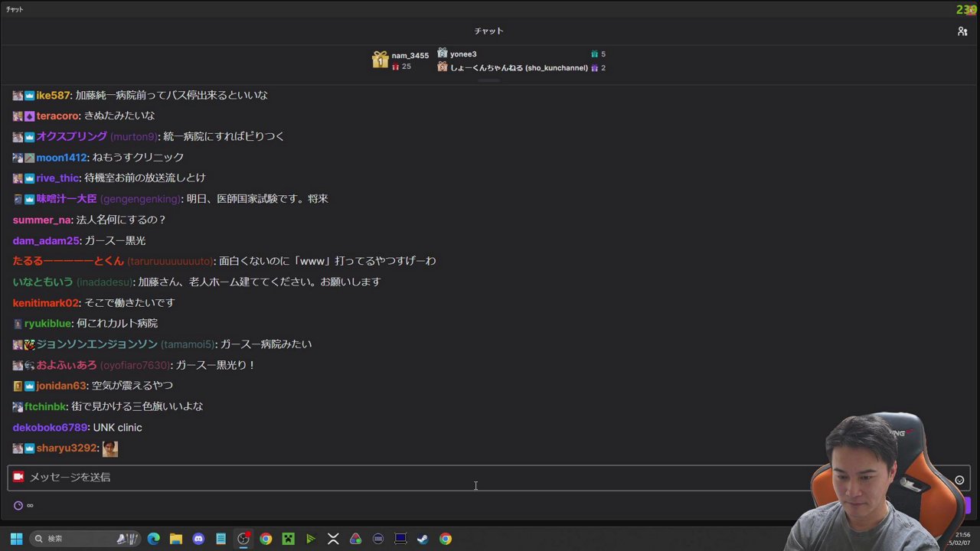Viewport: 980px width, 551px height.
Task: Click the red broadcaster badge in message box
Action: coord(18,477)
